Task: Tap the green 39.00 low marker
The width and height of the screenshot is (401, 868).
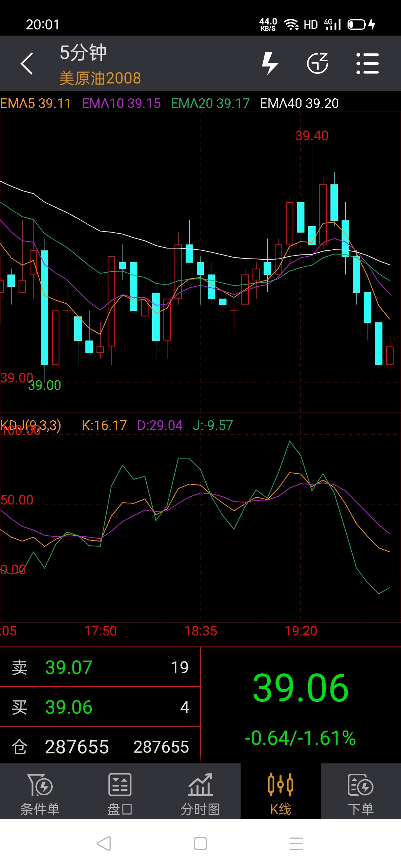Action: 45,385
